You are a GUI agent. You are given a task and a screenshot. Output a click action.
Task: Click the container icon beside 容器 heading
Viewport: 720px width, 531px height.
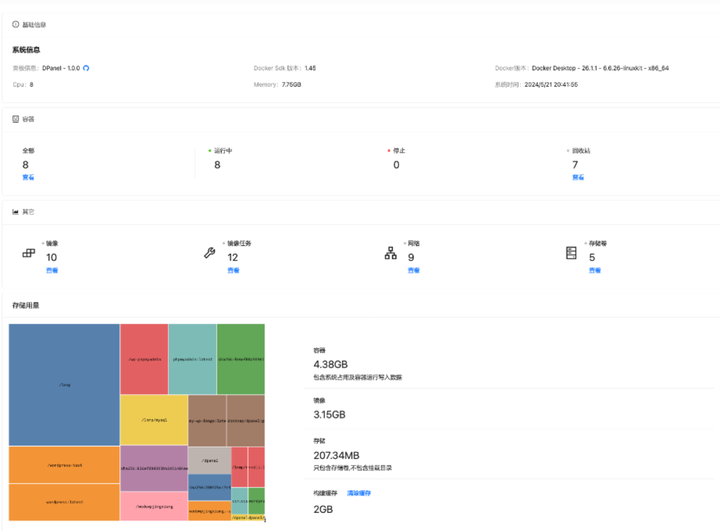tap(16, 119)
